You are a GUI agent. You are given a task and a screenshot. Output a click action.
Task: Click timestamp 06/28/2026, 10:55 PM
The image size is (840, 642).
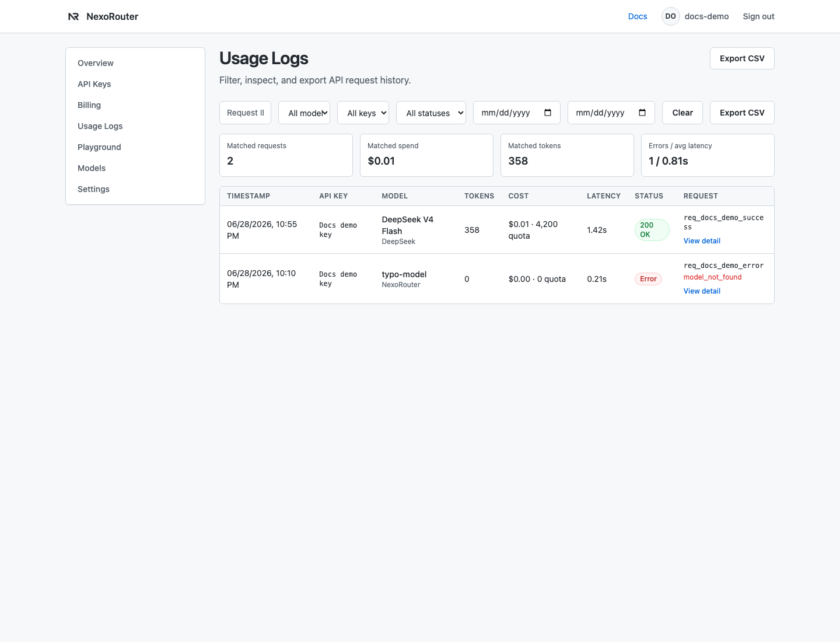pyautogui.click(x=262, y=230)
